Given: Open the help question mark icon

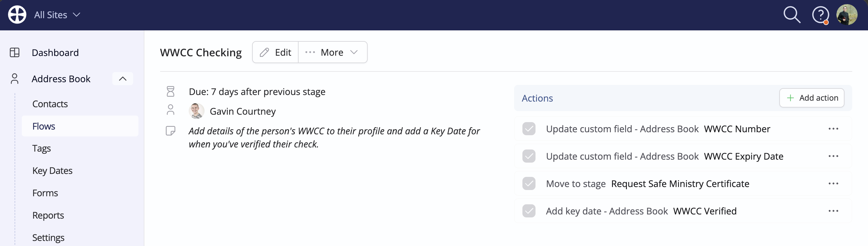Looking at the screenshot, I should [x=820, y=15].
